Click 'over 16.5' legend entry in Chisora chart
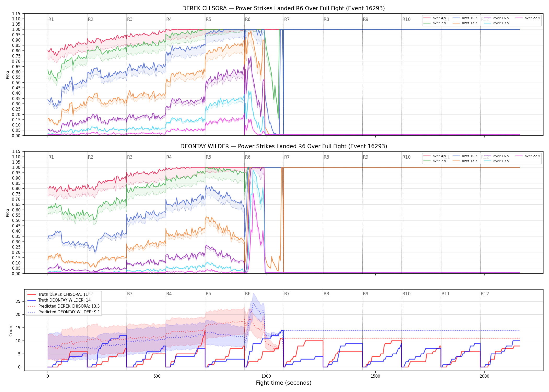549x392 pixels. [x=496, y=18]
